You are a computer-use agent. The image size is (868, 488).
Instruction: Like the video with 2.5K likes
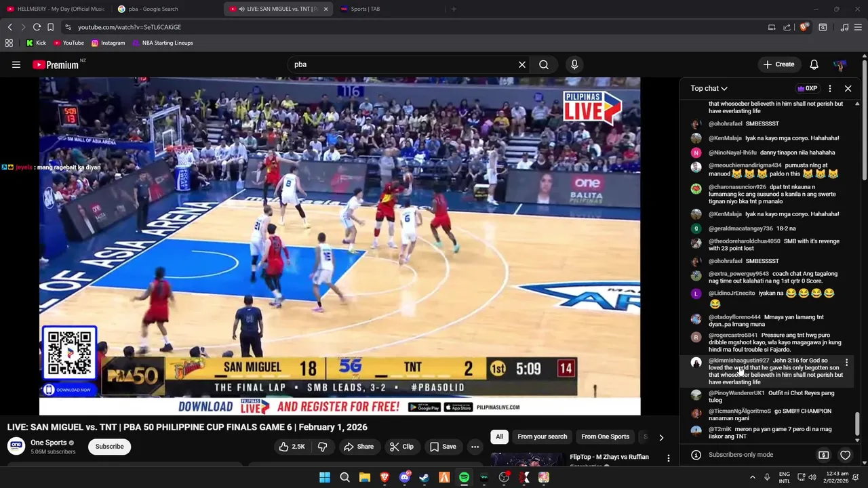292,446
